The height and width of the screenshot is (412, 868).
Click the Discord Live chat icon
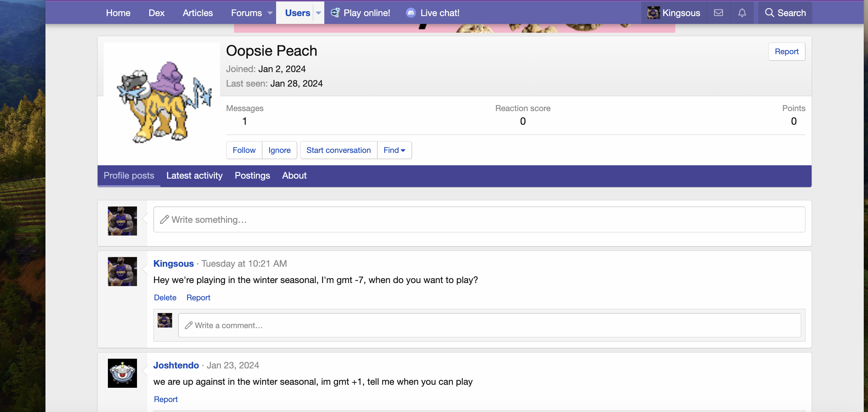pyautogui.click(x=410, y=13)
